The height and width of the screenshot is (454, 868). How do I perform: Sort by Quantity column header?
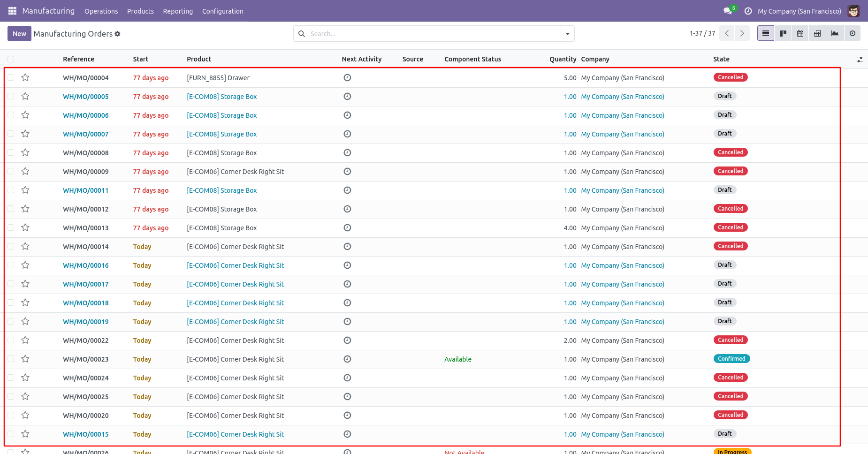[x=563, y=59]
